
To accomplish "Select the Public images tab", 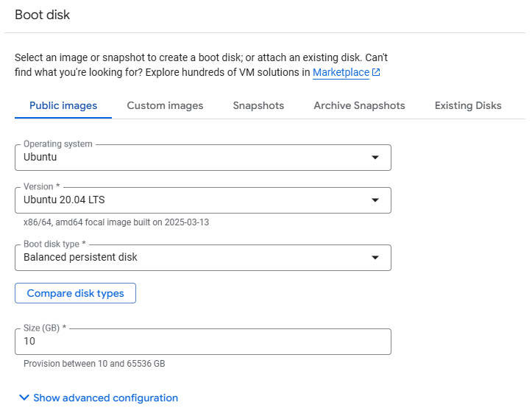I will pyautogui.click(x=63, y=105).
